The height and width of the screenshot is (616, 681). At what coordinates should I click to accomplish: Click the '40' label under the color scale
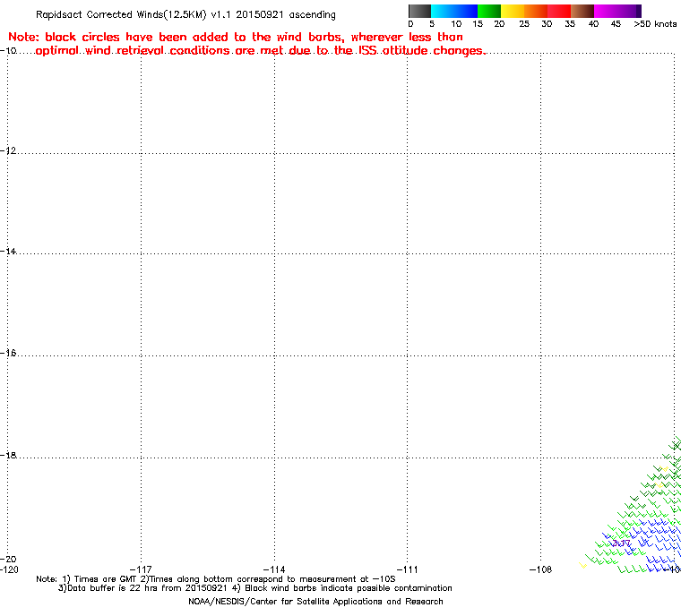[593, 24]
